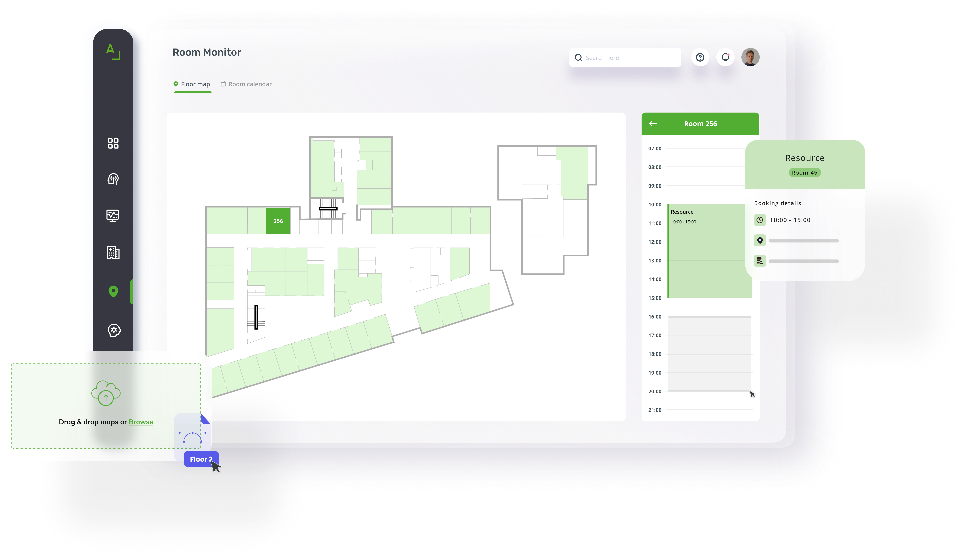
Task: Select room 256 on the floor map
Action: click(x=278, y=221)
